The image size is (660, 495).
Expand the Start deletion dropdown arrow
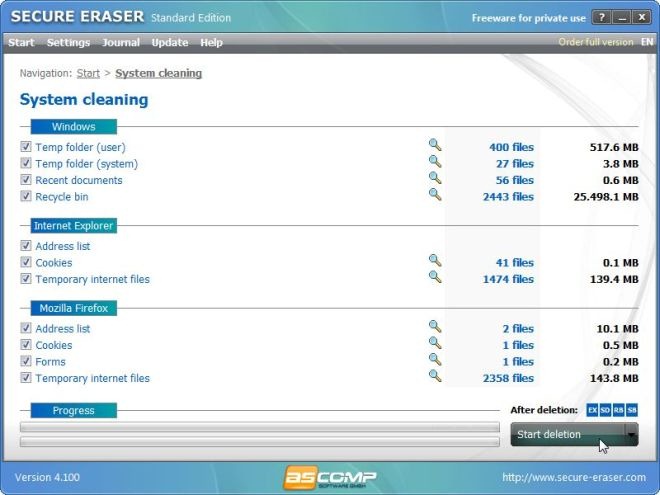click(x=632, y=434)
